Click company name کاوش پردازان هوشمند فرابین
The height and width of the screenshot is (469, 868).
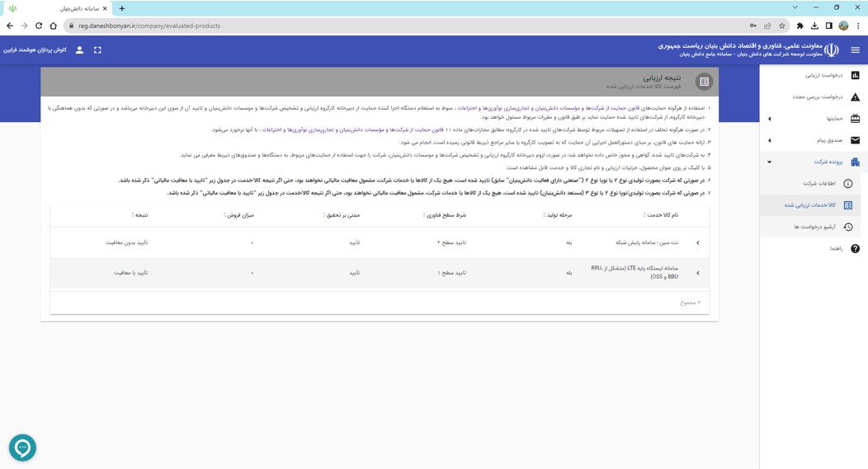pos(35,49)
